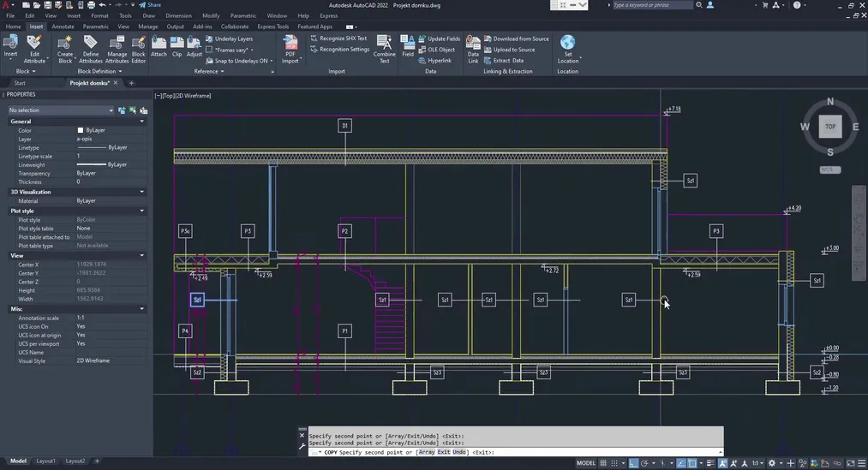Toggle the MODEL space status button
The height and width of the screenshot is (470, 868).
[586, 463]
